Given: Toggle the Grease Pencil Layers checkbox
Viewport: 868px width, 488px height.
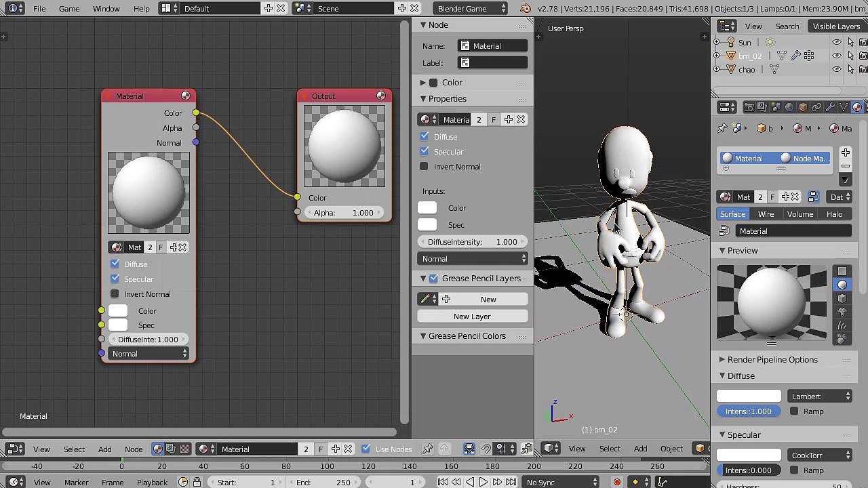Looking at the screenshot, I should click(x=434, y=279).
